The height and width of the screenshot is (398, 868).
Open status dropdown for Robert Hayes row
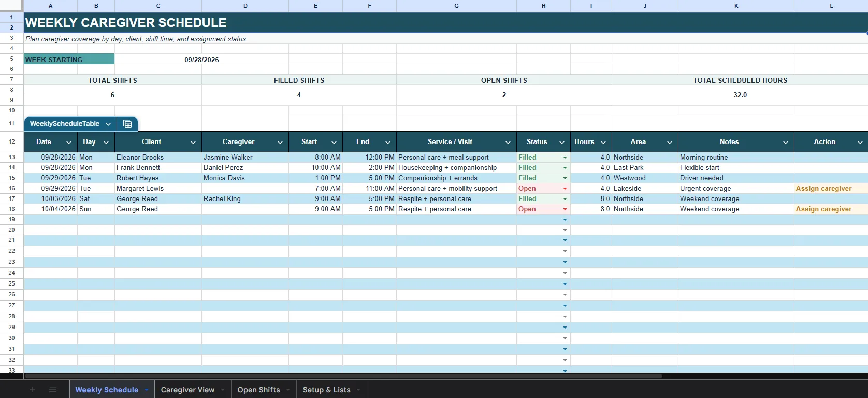click(565, 178)
